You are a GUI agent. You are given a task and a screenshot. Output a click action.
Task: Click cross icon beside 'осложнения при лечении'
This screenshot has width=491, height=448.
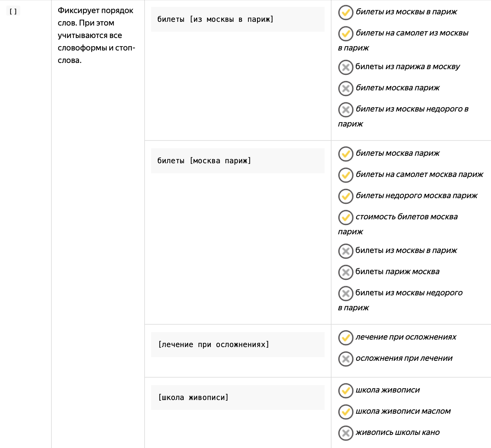coord(346,359)
